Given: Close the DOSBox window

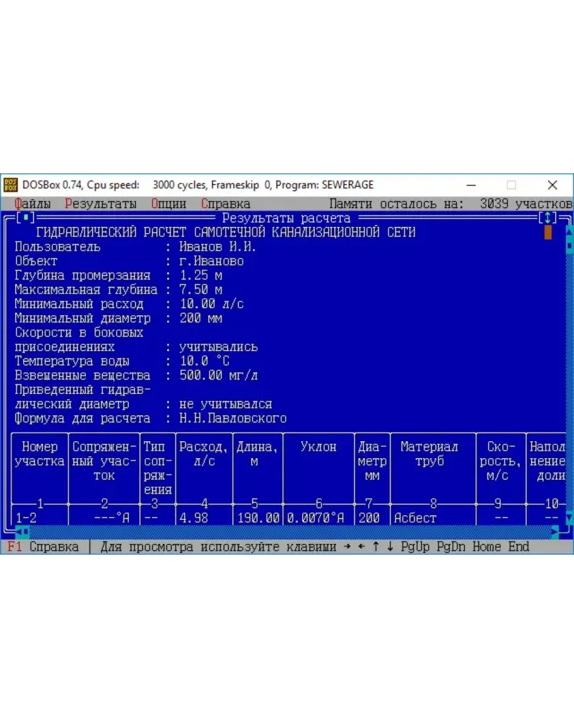Looking at the screenshot, I should (553, 185).
